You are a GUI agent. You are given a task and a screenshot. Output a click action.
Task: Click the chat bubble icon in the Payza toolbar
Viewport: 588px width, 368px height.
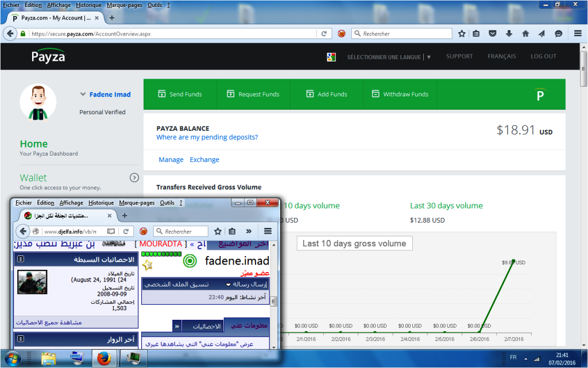[558, 34]
